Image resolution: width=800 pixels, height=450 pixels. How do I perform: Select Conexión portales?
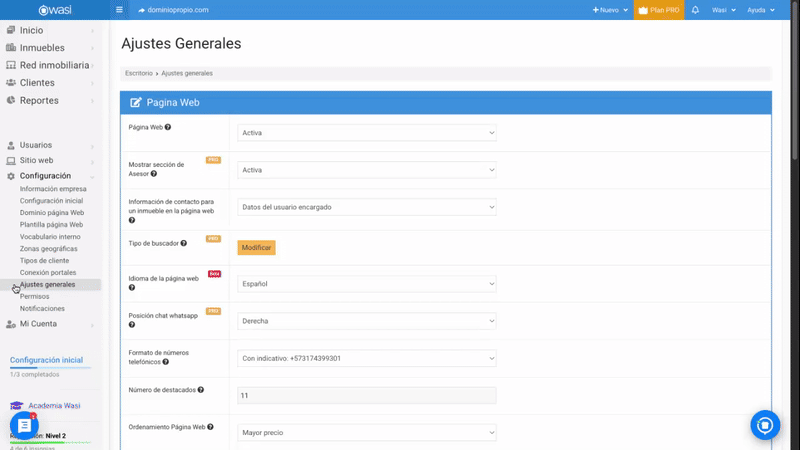48,272
